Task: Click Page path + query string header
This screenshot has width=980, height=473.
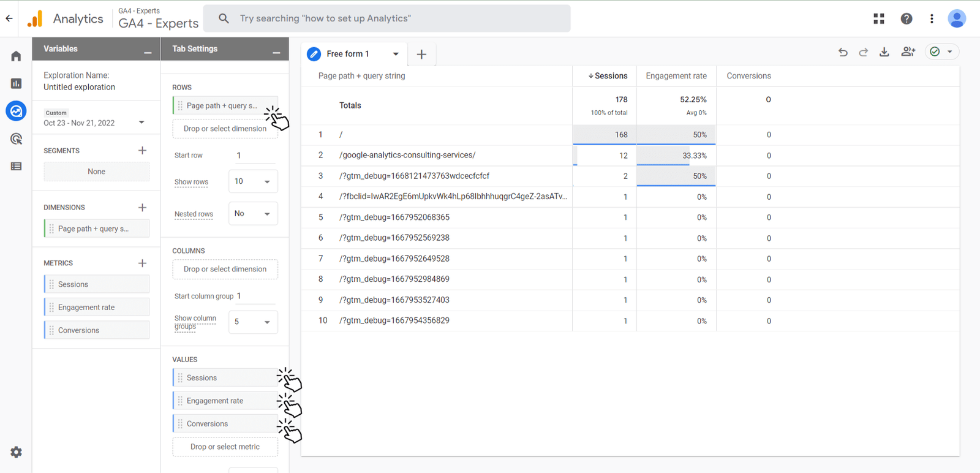Action: click(361, 76)
